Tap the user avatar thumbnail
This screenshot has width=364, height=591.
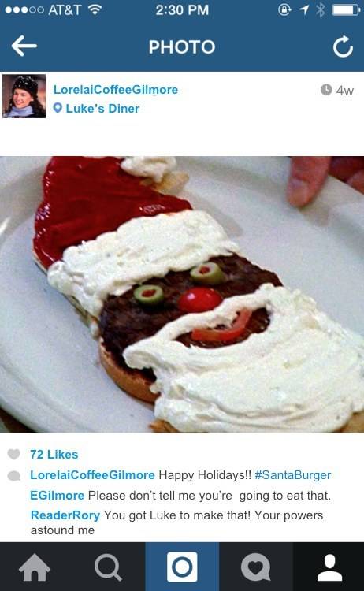[x=24, y=96]
